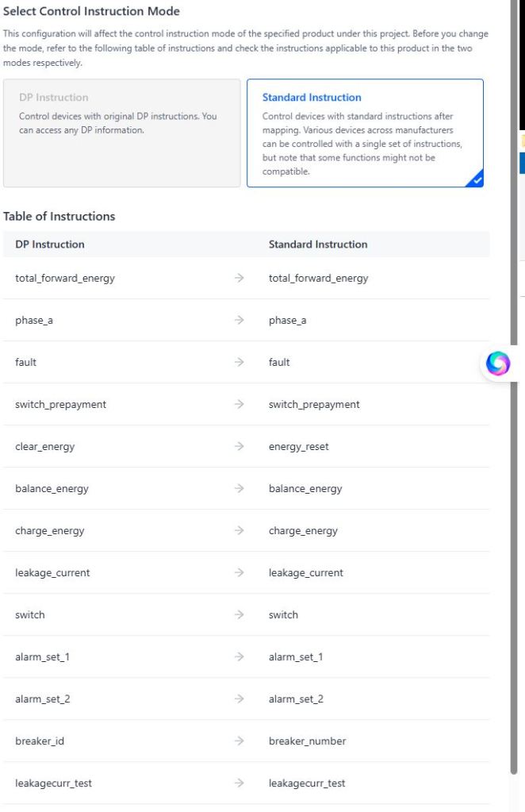
Task: Click the Standard Instruction column header
Action: coord(318,244)
